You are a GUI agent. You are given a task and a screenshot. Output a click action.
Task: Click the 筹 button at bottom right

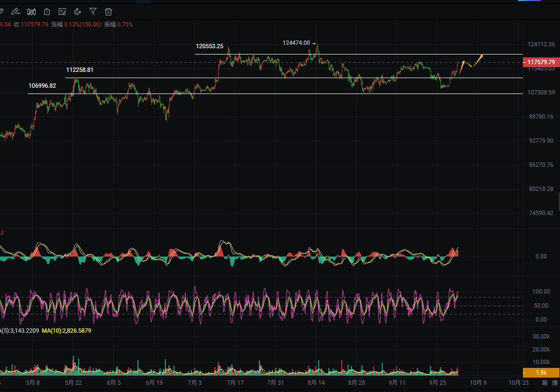click(x=545, y=383)
